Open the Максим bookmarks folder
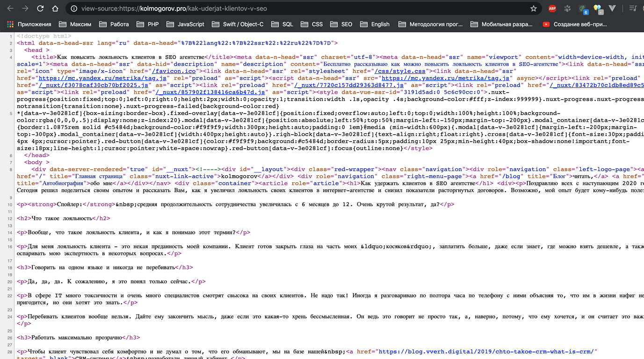 coord(75,24)
